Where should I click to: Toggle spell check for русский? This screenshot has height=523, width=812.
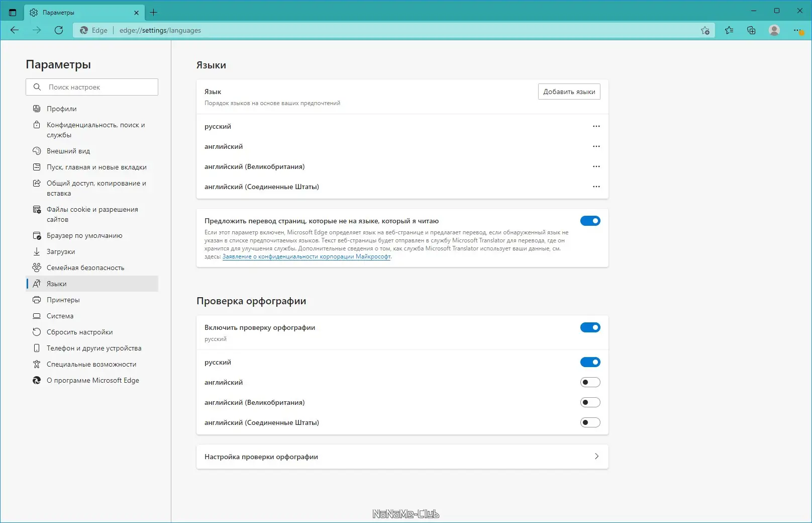coord(590,362)
